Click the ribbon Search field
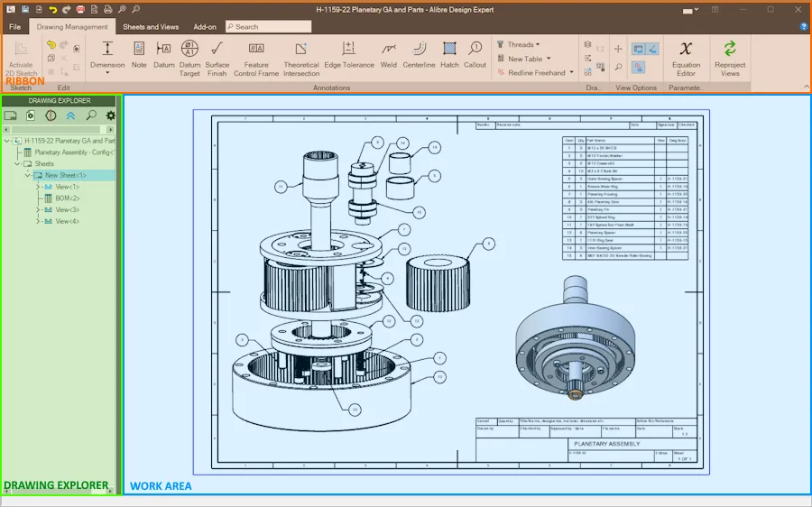This screenshot has width=812, height=507. point(268,26)
